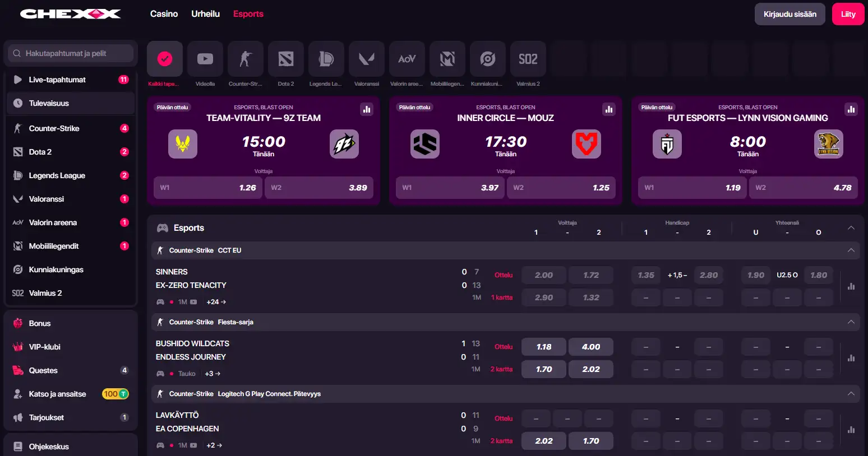Click the Team Vitality team logo

click(183, 144)
